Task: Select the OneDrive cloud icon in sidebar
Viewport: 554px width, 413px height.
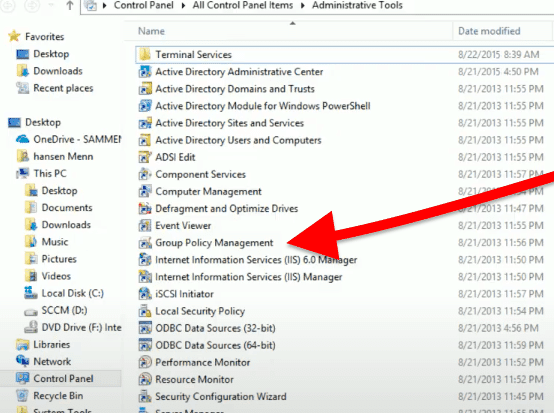Action: point(23,139)
